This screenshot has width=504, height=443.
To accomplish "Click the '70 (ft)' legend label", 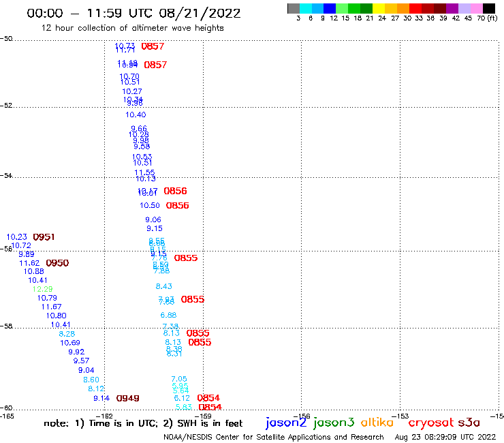I will (x=487, y=18).
